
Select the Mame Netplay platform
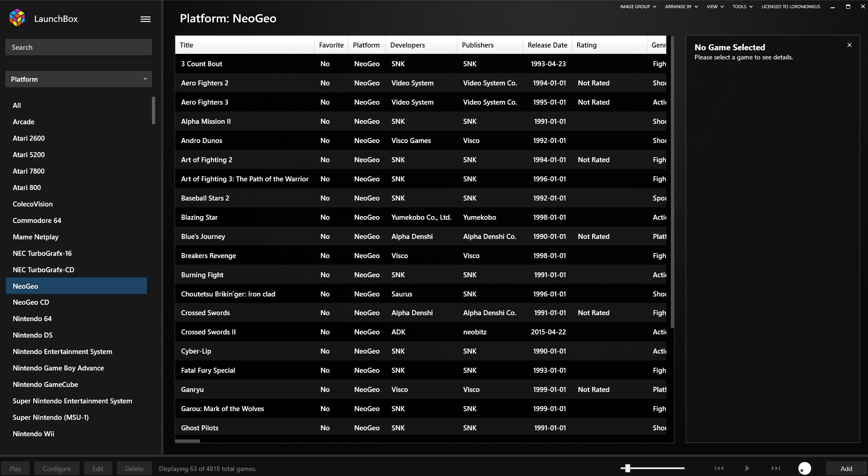(x=76, y=237)
